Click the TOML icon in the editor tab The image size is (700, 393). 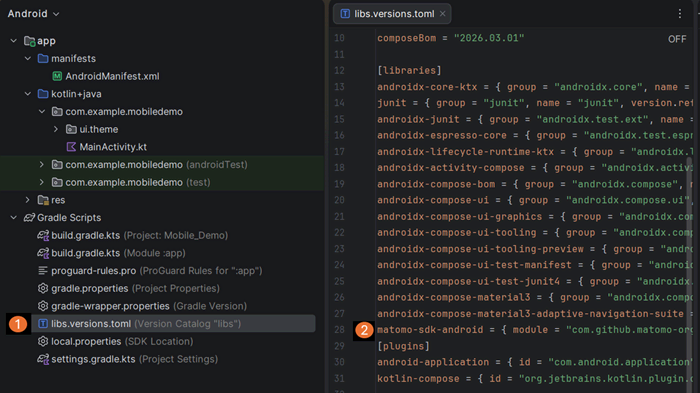tap(345, 14)
